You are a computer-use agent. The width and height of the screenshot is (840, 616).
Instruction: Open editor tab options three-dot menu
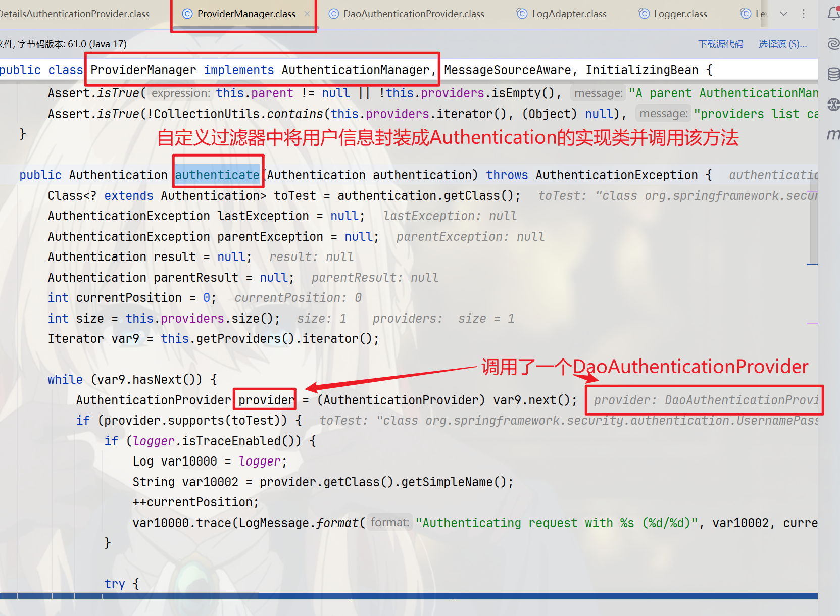pos(804,14)
